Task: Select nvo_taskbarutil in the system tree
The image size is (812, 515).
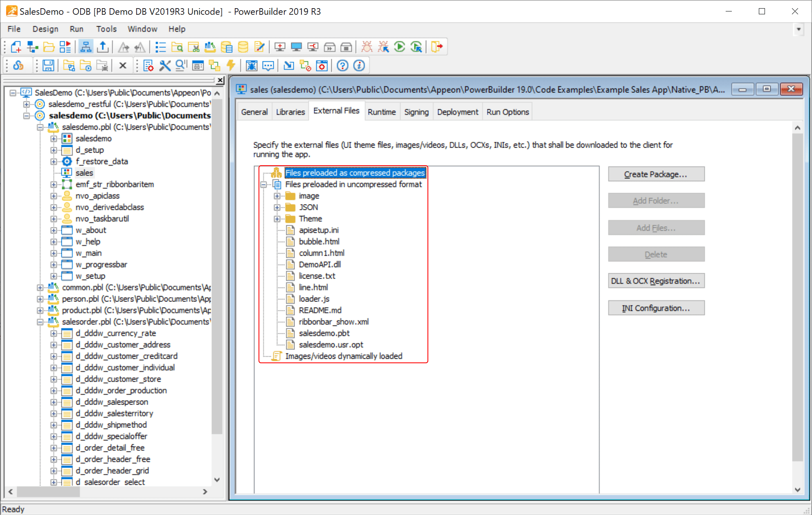Action: click(x=102, y=219)
